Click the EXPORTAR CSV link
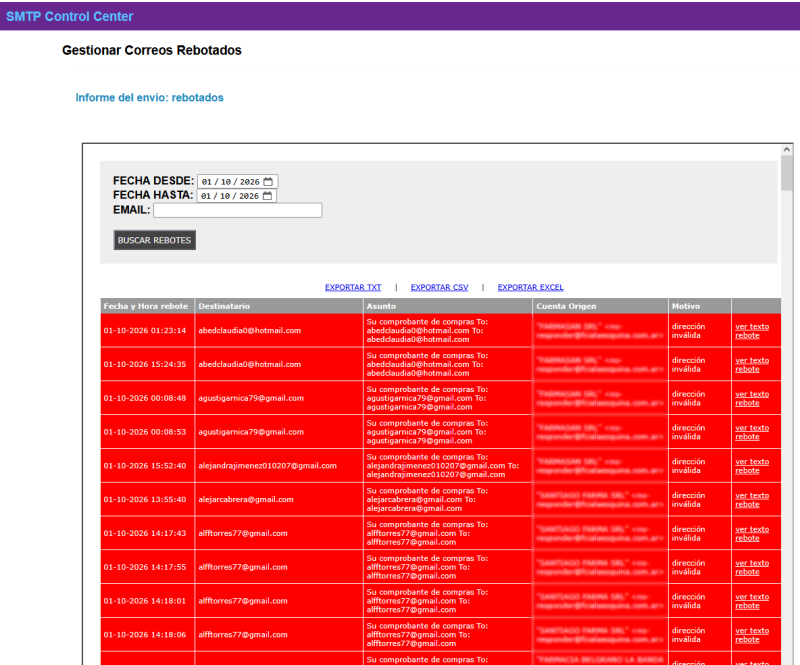Viewport: 800px width, 665px height. 439,287
